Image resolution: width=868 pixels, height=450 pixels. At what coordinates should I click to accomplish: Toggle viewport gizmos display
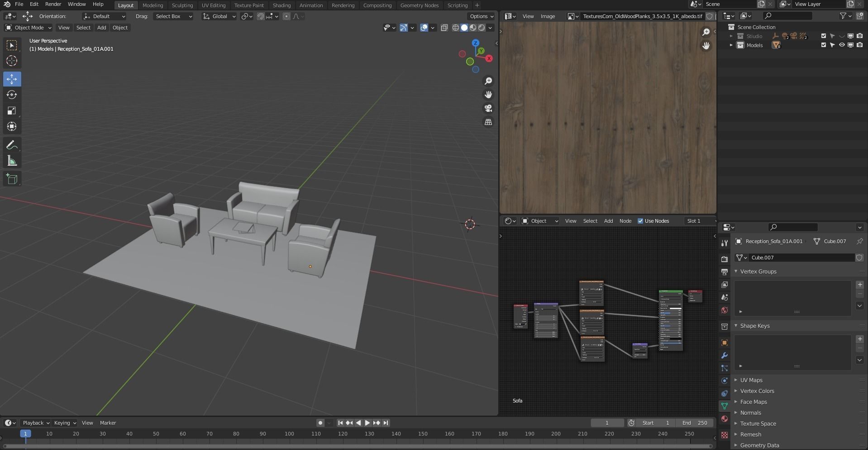coord(404,28)
